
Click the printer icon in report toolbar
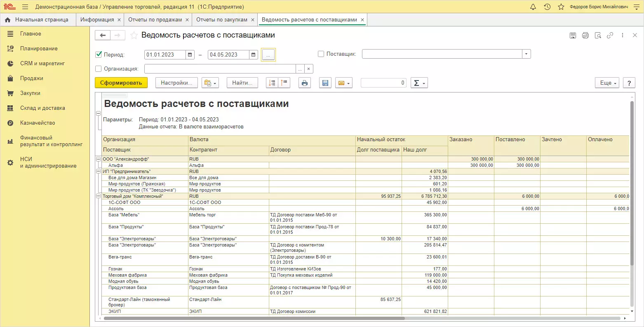coord(304,83)
